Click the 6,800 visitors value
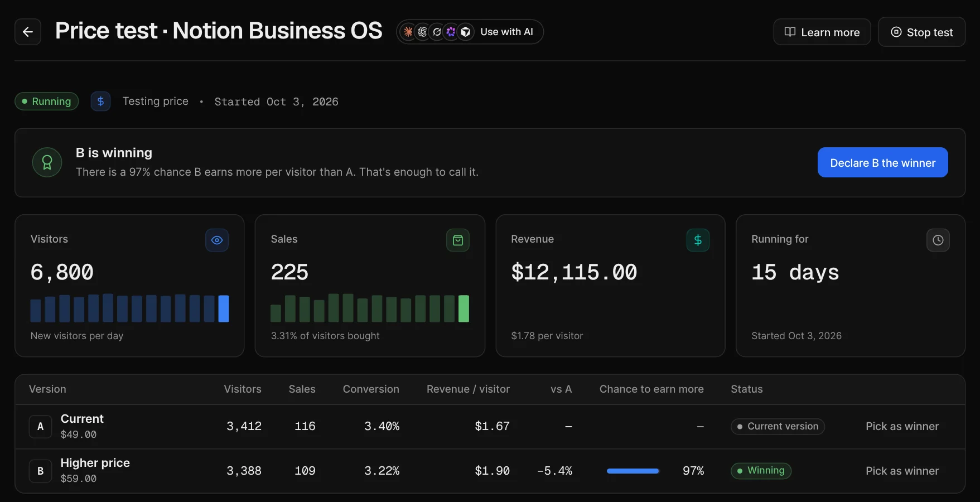This screenshot has width=980, height=502. coord(62,272)
